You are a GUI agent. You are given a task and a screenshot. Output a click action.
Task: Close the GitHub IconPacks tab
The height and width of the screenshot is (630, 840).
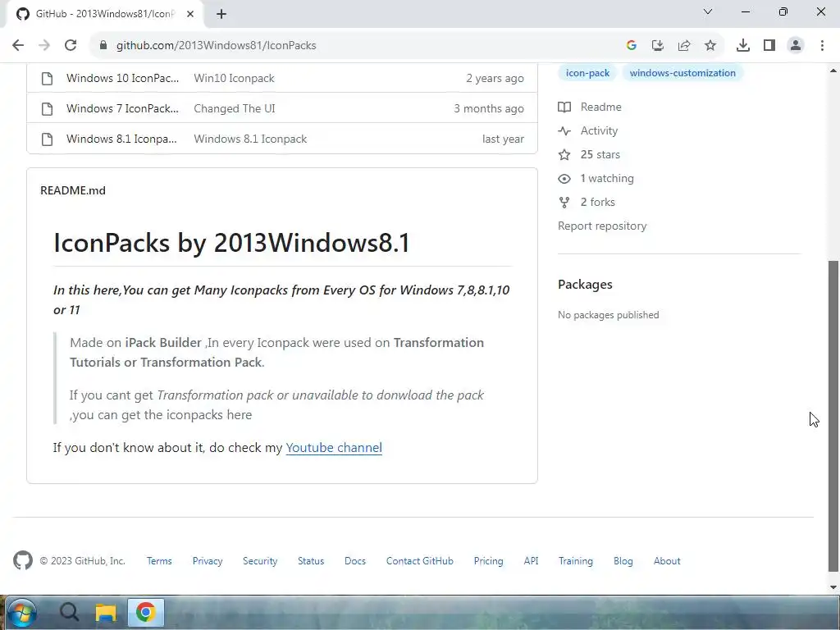(x=190, y=14)
